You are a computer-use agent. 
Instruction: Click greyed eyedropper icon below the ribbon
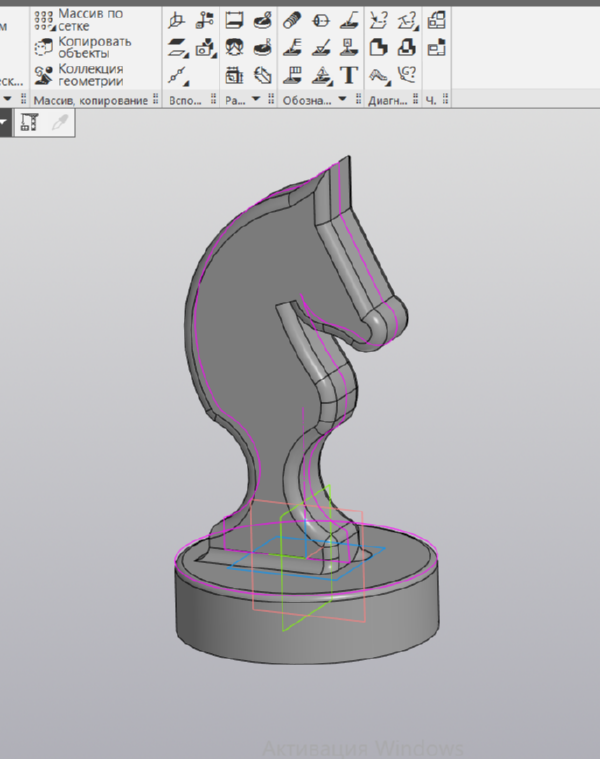coord(60,122)
